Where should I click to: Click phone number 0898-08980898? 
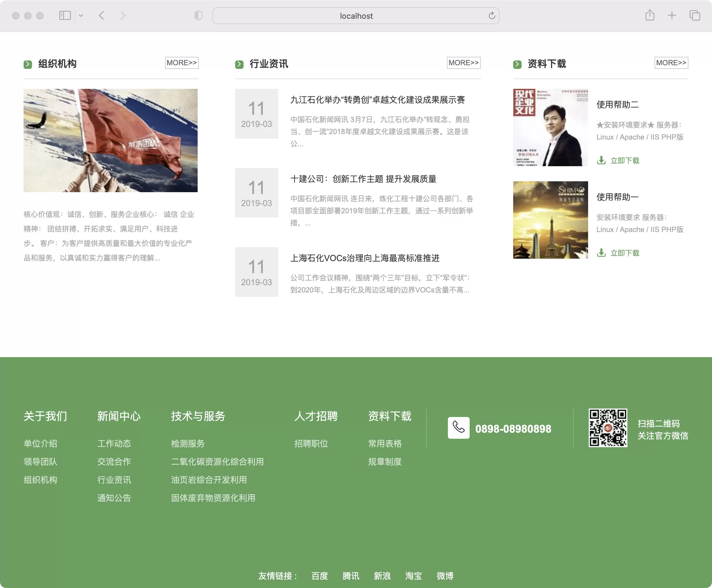(513, 429)
